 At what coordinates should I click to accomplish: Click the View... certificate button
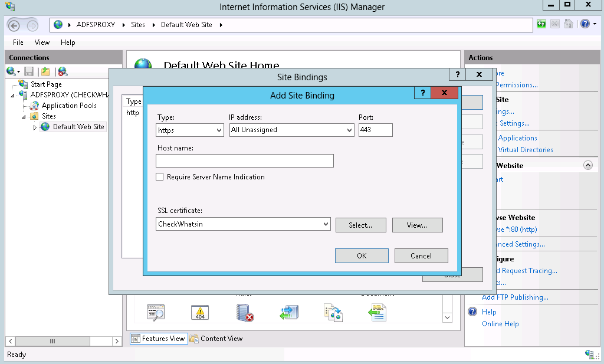coord(417,225)
